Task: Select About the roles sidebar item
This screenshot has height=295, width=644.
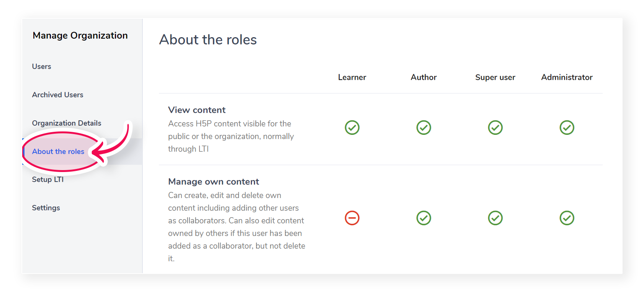Action: [58, 151]
